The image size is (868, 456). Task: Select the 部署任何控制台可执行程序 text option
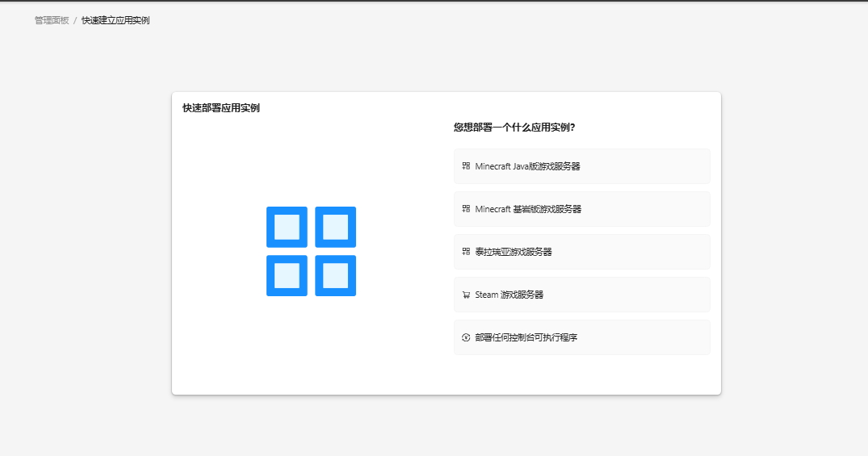tap(526, 337)
